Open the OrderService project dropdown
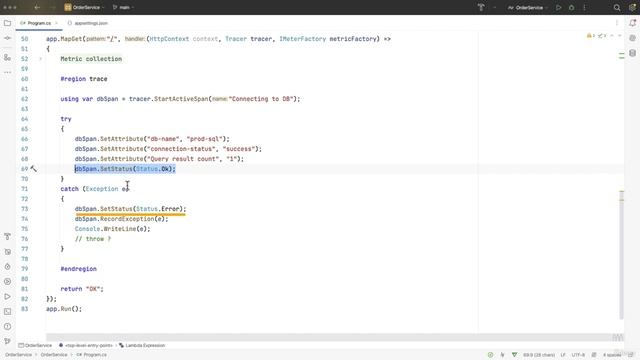This screenshot has width=640, height=360. (84, 7)
